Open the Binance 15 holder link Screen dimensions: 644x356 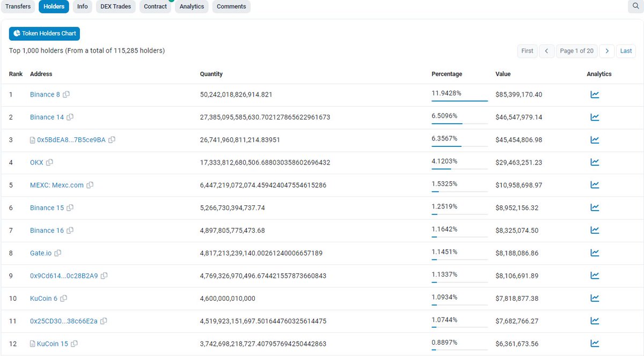pyautogui.click(x=47, y=207)
